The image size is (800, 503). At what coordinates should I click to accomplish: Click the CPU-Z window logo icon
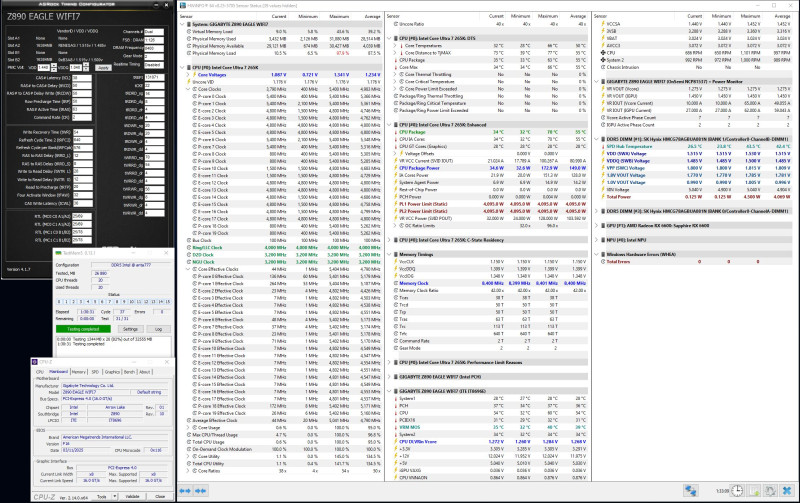[x=35, y=362]
